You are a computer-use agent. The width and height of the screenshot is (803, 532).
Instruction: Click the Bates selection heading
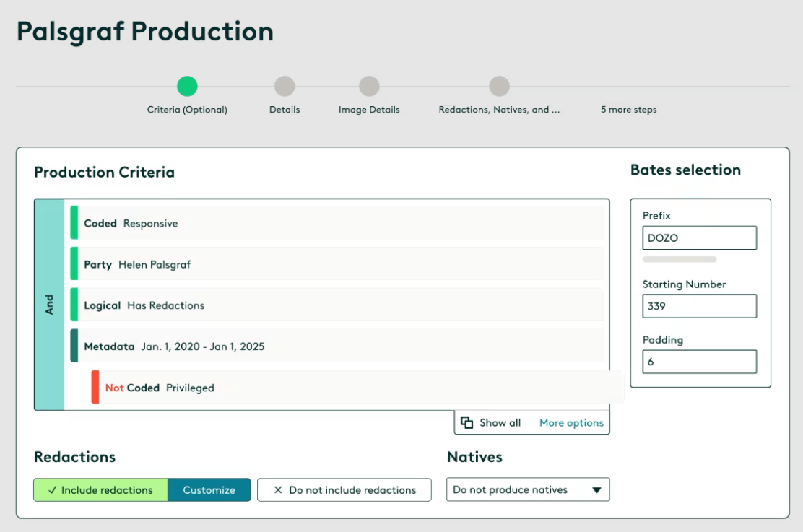pyautogui.click(x=686, y=170)
